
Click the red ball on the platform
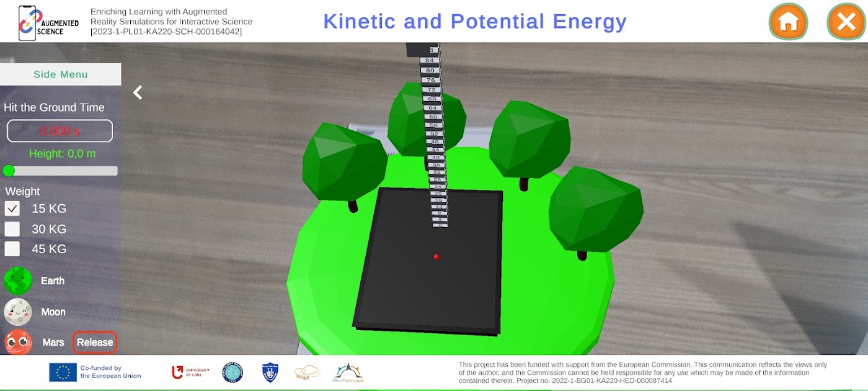pyautogui.click(x=436, y=256)
